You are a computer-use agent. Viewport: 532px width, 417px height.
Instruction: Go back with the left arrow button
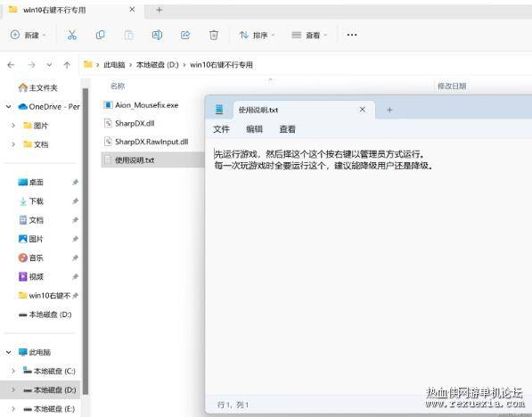tap(11, 65)
